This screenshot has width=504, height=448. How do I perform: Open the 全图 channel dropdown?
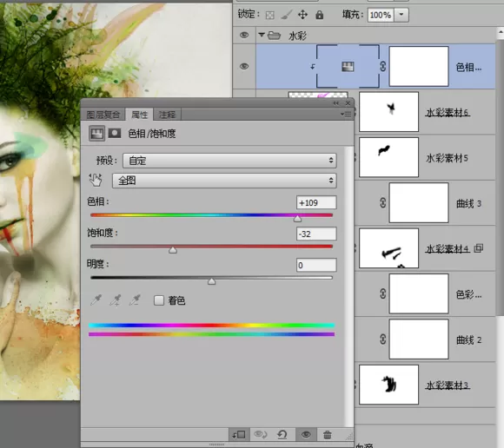point(224,181)
